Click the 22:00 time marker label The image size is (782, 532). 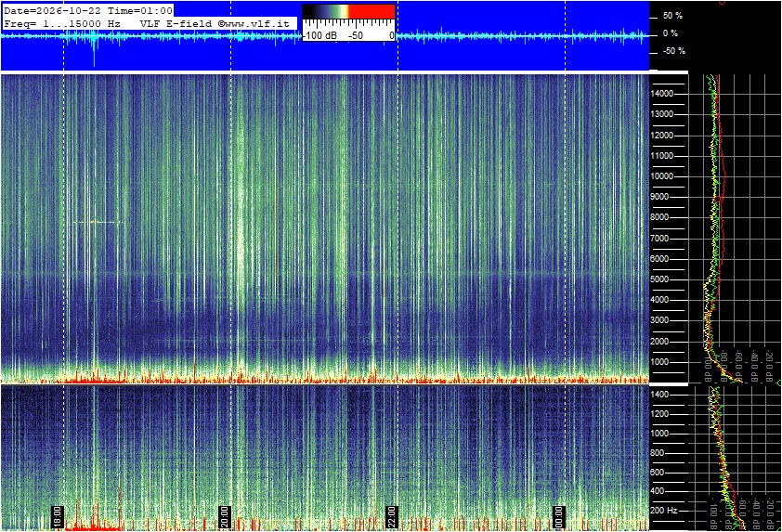392,516
